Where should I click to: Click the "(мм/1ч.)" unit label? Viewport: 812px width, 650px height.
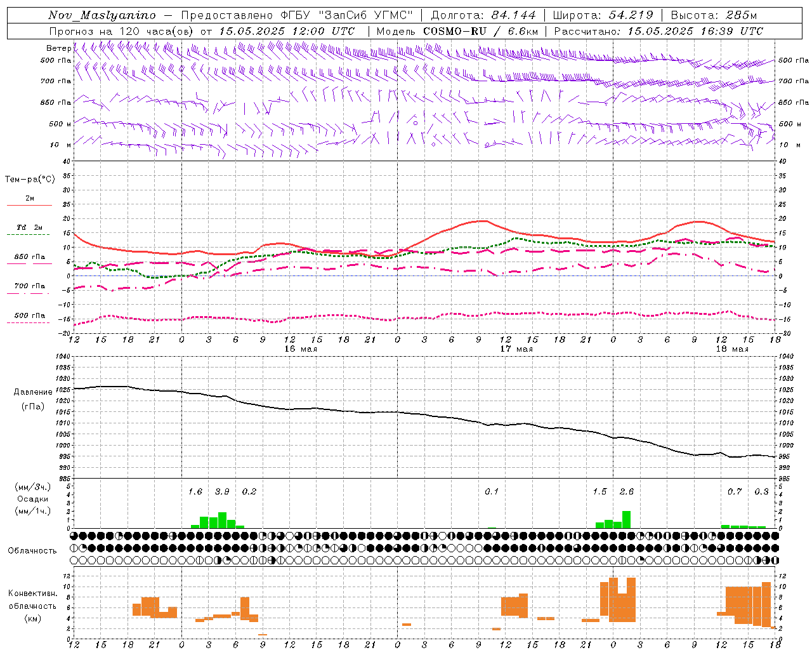pos(33,511)
